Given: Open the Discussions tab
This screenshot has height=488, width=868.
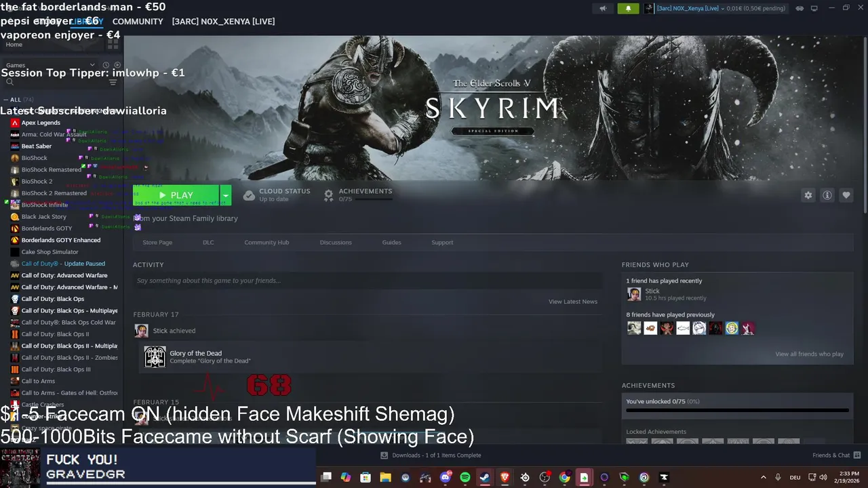Looking at the screenshot, I should tap(336, 243).
